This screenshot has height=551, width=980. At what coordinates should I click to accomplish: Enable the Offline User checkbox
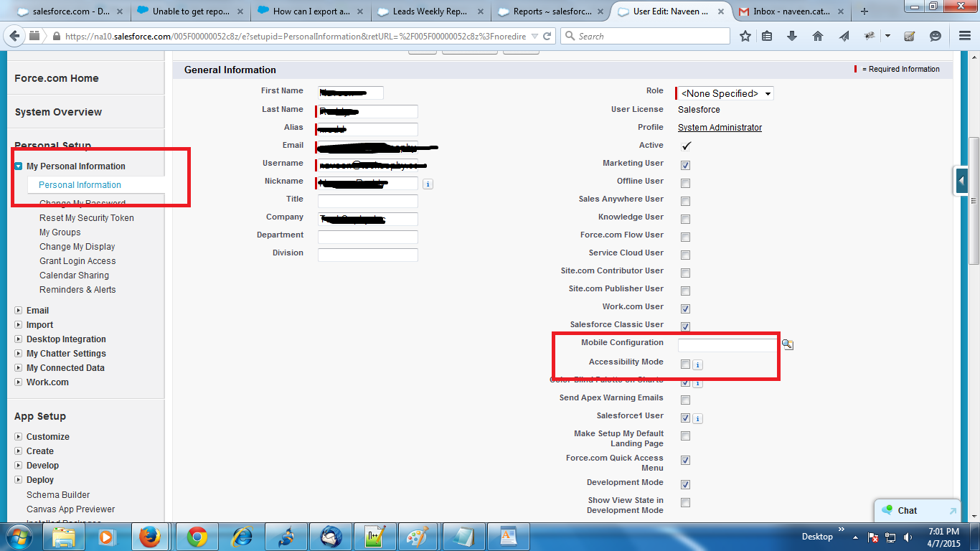click(685, 183)
